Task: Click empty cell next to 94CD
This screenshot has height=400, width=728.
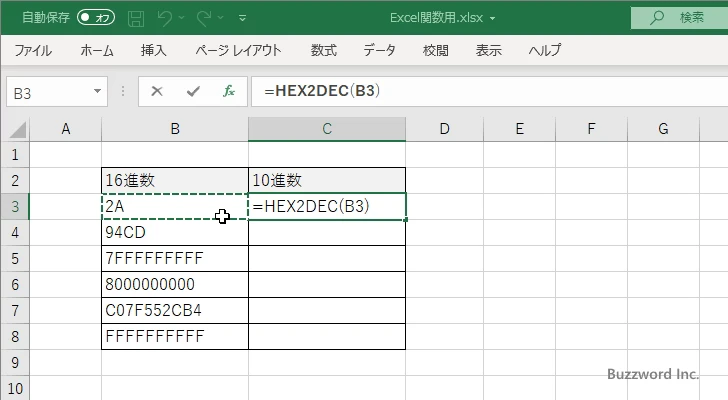Action: click(x=327, y=232)
